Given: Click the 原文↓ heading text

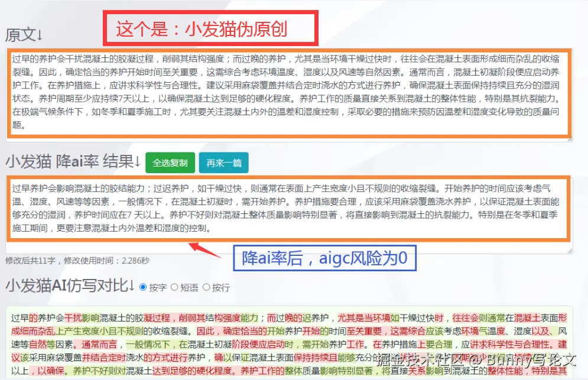Looking at the screenshot, I should coord(24,35).
